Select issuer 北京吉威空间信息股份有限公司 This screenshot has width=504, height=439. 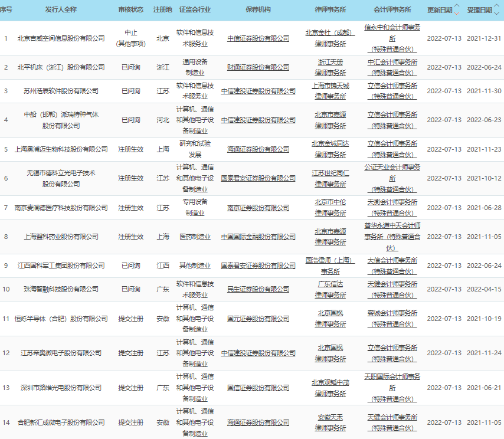pyautogui.click(x=61, y=38)
